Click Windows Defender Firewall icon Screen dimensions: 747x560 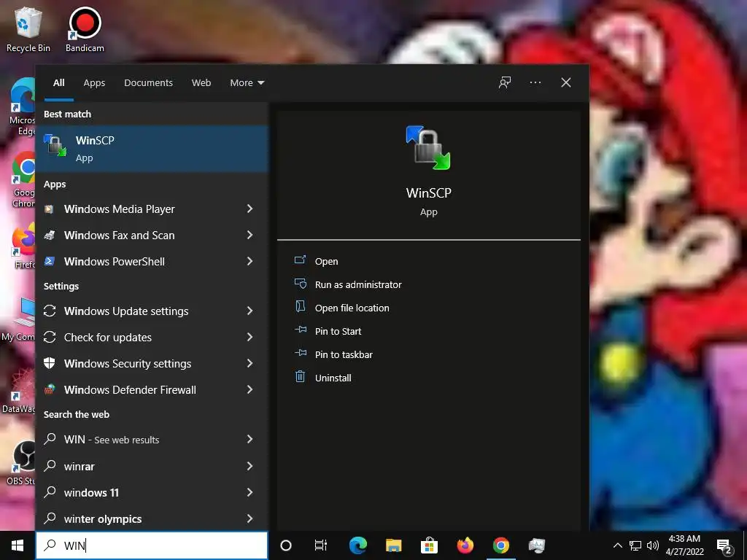[50, 389]
